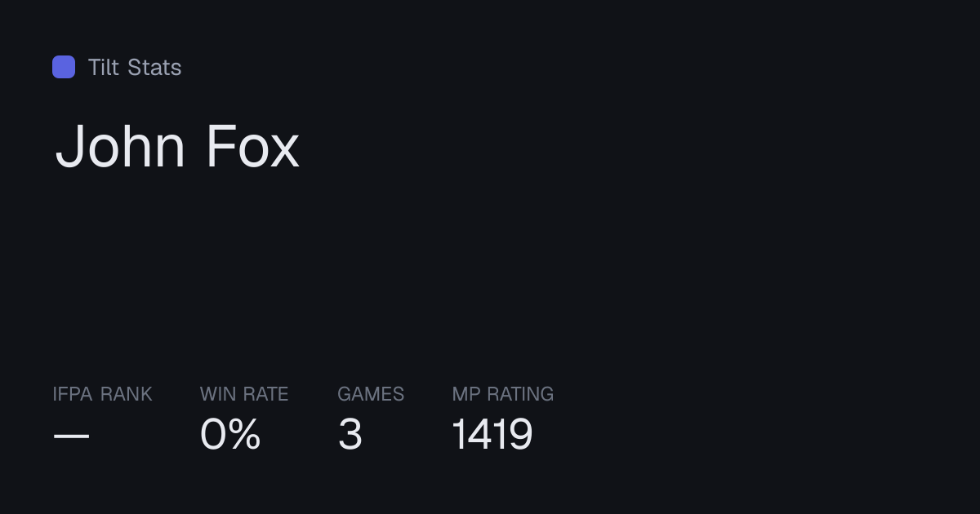Viewport: 980px width, 514px height.
Task: Click the purple Tilt Stats logo square
Action: click(x=64, y=67)
